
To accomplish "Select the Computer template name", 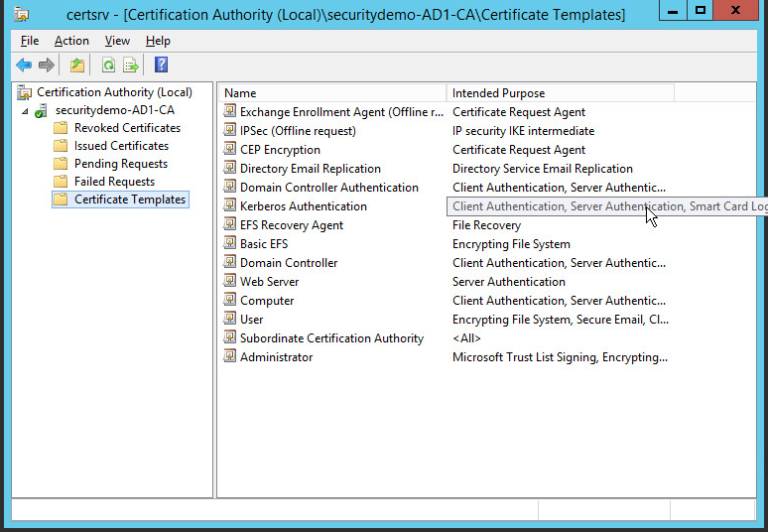I will point(267,301).
